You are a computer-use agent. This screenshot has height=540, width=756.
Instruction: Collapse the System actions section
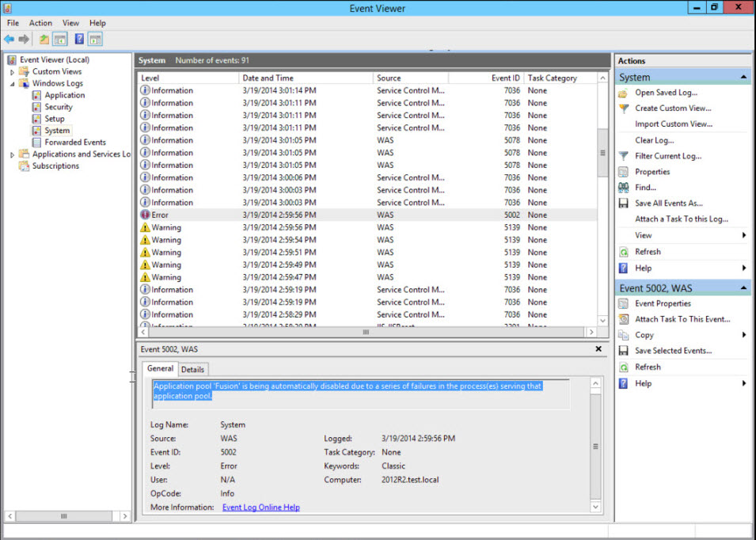743,77
